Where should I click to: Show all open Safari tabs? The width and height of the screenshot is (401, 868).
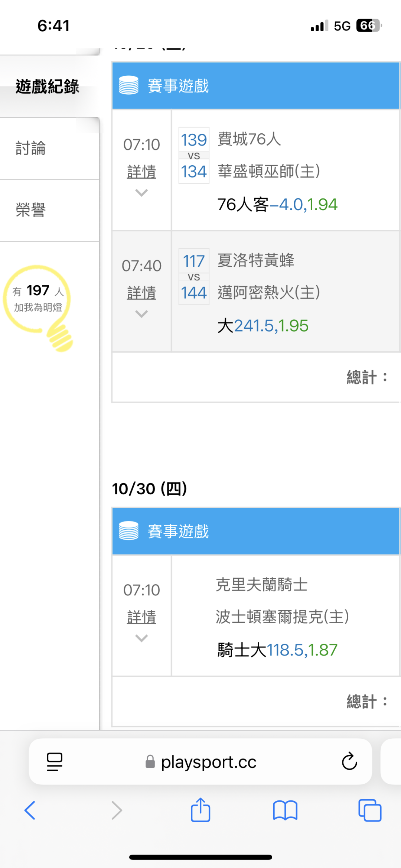370,810
